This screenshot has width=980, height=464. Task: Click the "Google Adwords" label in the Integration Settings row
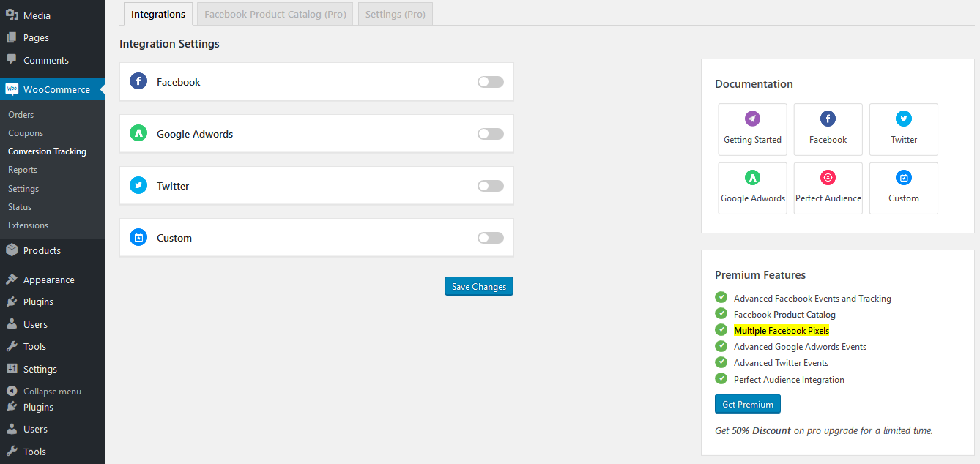(195, 134)
